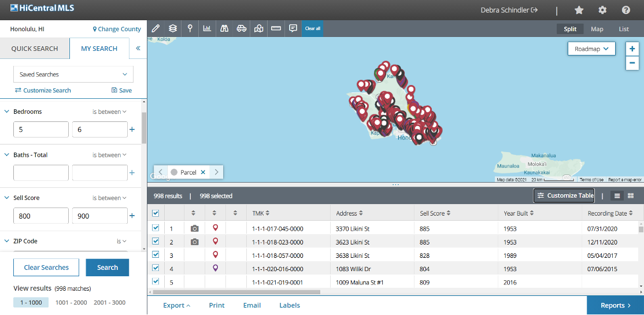
Task: Open the Roadmap map type dropdown
Action: (591, 49)
